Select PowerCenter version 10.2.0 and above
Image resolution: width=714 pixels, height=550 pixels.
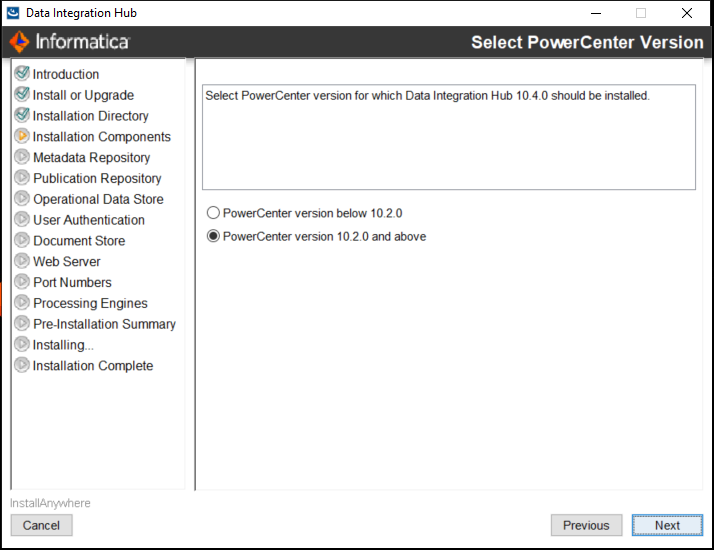[213, 237]
